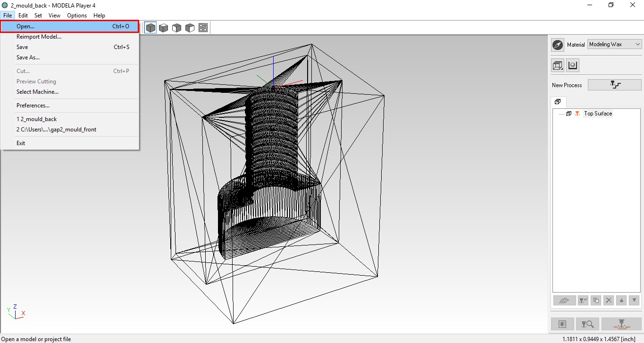Screen dimensions: 644x343
Task: Switch to the front view cube icon
Action: pos(177,28)
